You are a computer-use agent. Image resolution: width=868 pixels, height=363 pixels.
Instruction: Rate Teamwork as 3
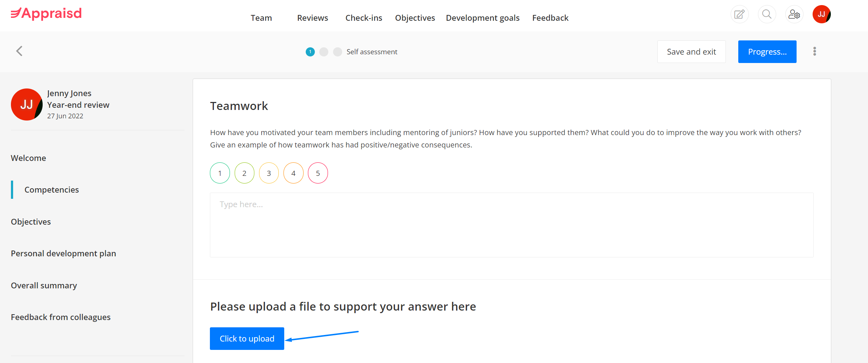pyautogui.click(x=269, y=173)
